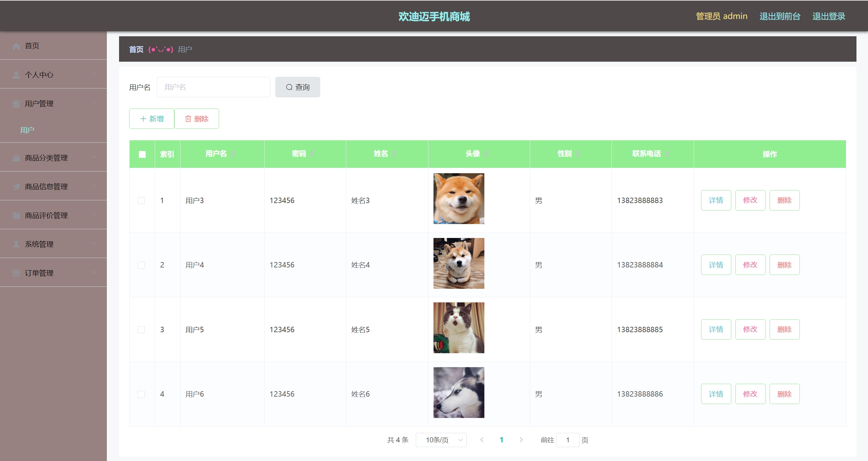This screenshot has width=868, height=461.
Task: Check the row checkbox for 用户6
Action: (x=141, y=394)
